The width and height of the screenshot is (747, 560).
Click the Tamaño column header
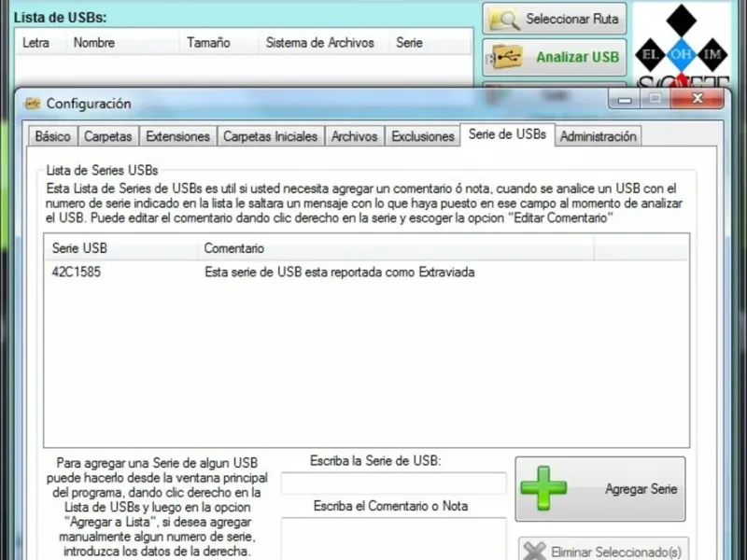coord(218,43)
